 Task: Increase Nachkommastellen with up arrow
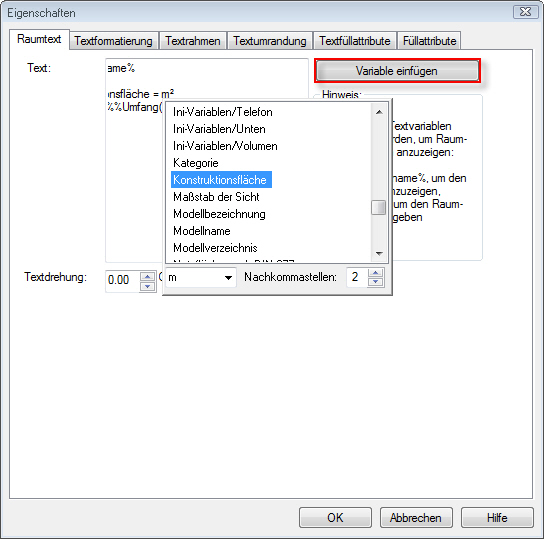pyautogui.click(x=376, y=273)
